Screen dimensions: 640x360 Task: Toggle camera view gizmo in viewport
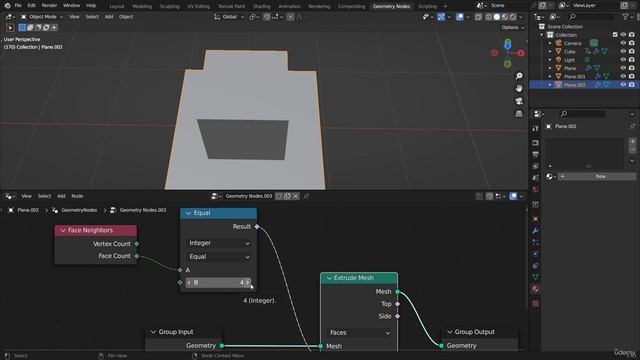point(519,101)
